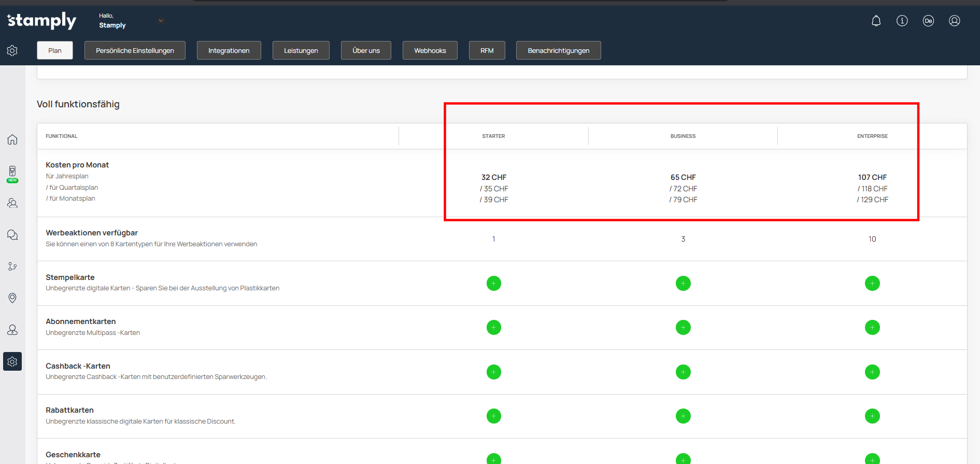Click the Stamply logo
980x464 pixels.
tap(41, 21)
